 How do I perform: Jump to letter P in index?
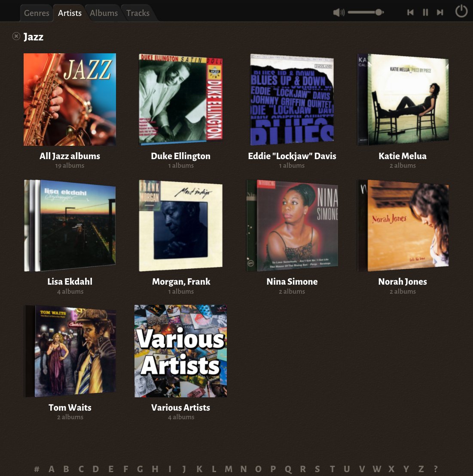pyautogui.click(x=273, y=469)
